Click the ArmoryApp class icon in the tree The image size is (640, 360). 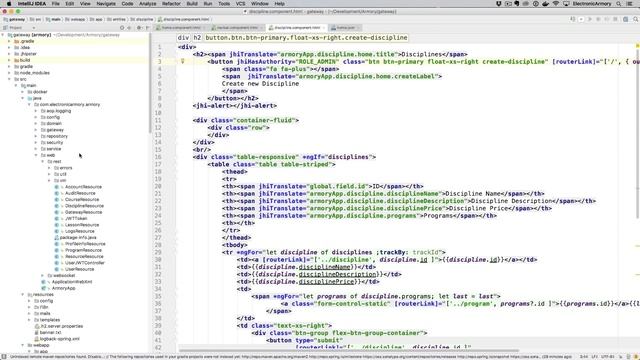[44, 288]
